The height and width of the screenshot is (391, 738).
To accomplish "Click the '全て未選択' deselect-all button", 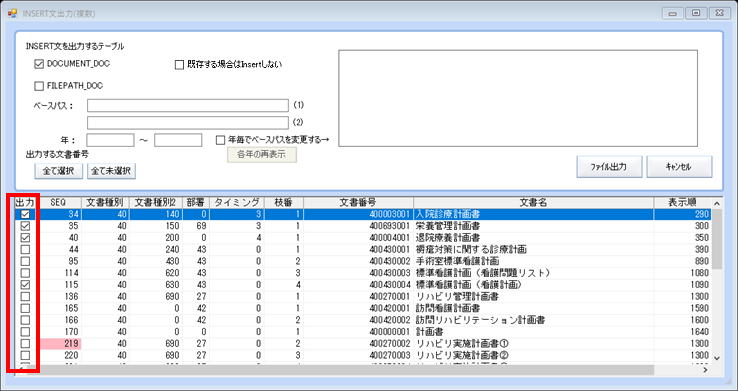I will point(112,171).
